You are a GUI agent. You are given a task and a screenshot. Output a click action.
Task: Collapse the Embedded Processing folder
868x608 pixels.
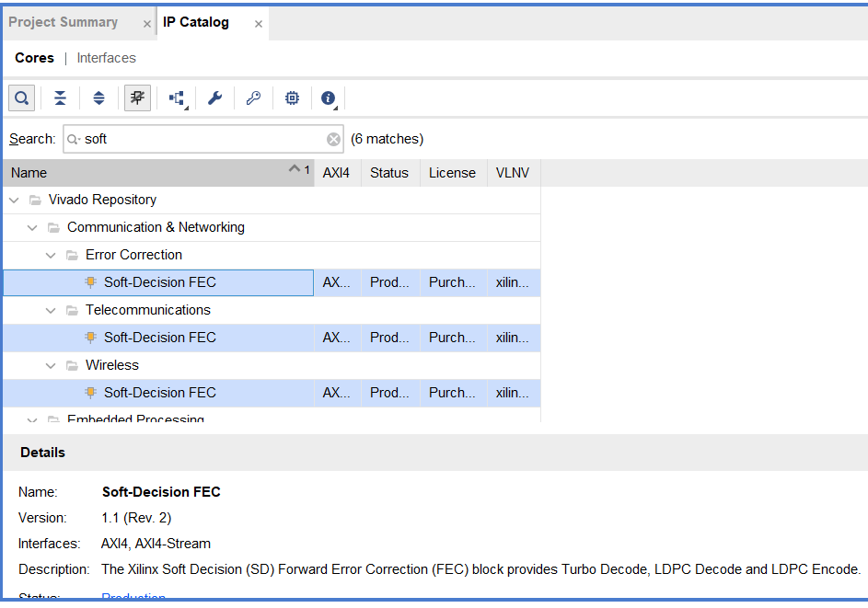coord(32,420)
